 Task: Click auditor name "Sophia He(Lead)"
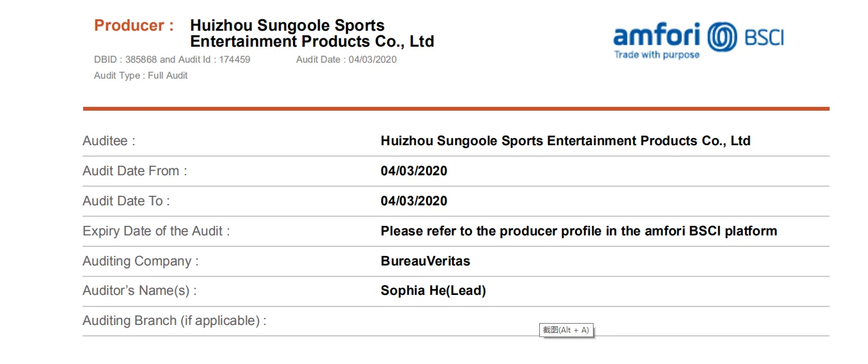tap(433, 290)
